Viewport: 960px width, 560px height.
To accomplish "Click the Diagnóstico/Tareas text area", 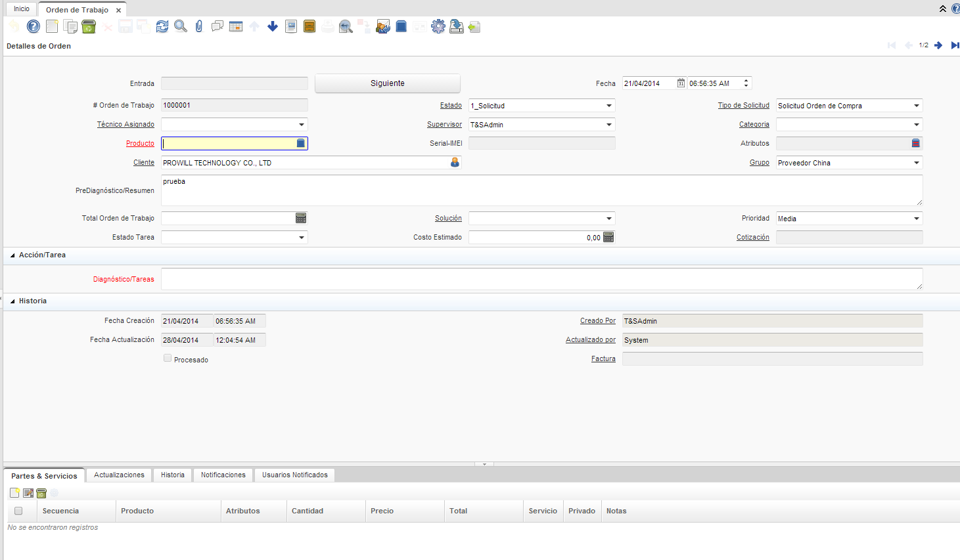I will [x=541, y=279].
